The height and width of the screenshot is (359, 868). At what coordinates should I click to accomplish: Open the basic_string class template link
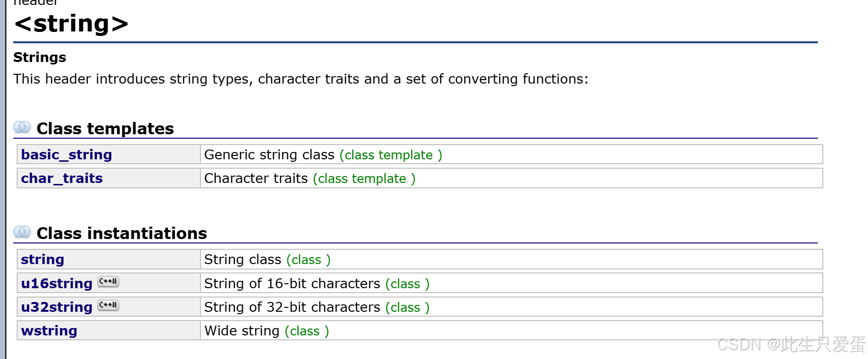click(x=66, y=154)
